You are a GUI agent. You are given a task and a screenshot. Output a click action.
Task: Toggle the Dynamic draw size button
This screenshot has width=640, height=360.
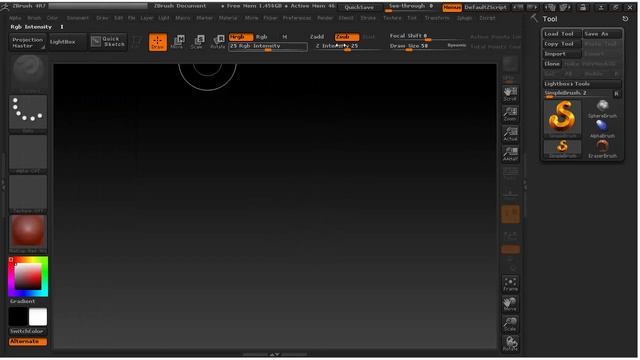[x=456, y=45]
